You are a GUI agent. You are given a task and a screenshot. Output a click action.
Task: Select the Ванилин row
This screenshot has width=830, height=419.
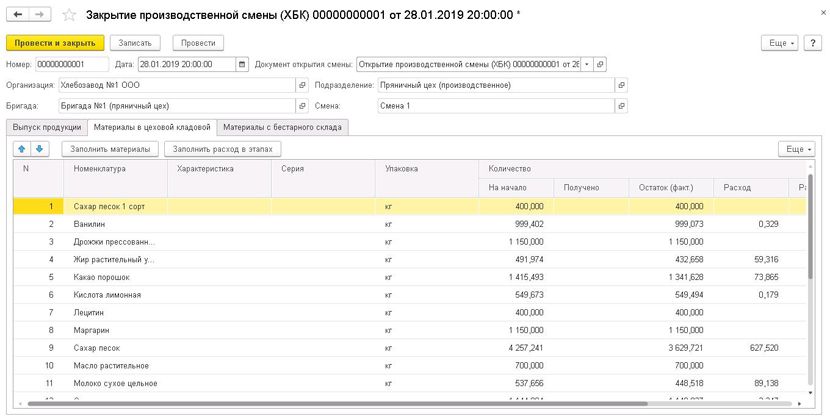click(410, 224)
